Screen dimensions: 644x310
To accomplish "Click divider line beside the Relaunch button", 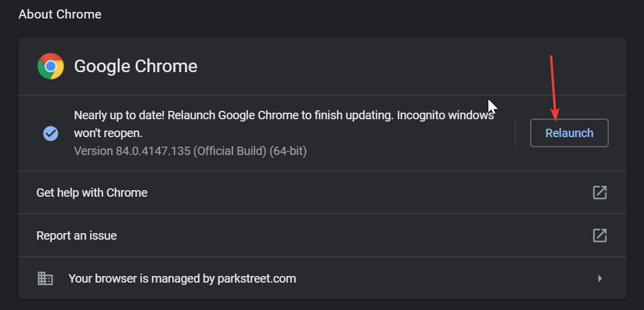I will pyautogui.click(x=515, y=133).
